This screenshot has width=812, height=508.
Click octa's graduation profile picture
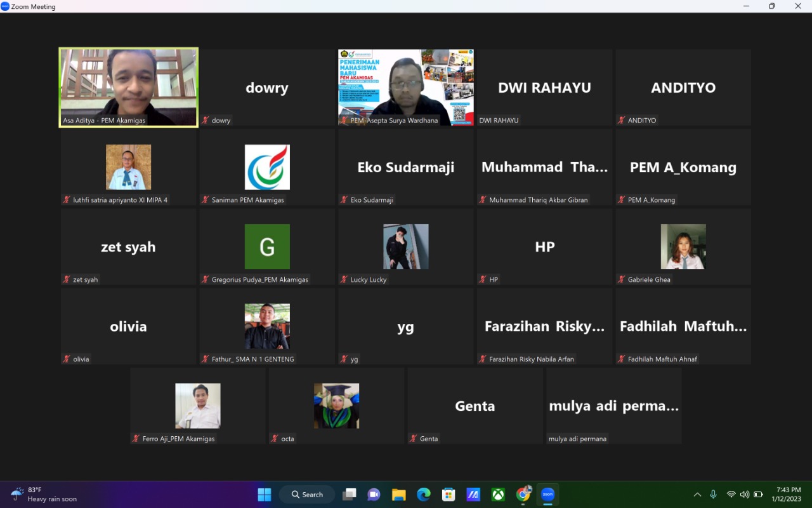click(x=337, y=406)
